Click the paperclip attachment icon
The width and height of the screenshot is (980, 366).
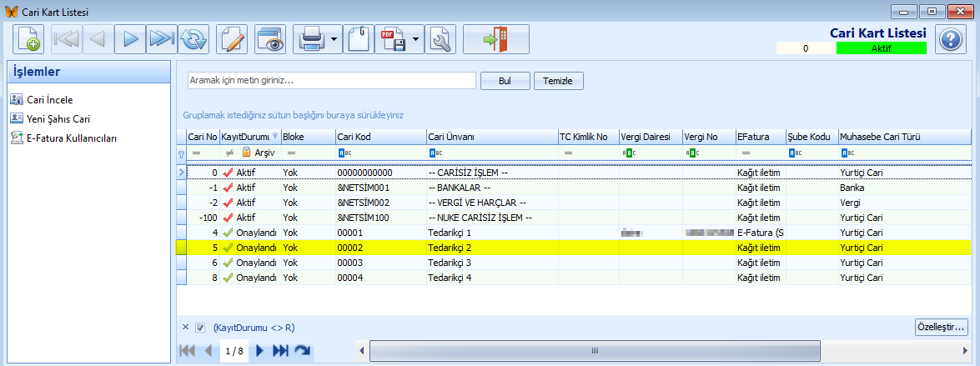click(x=358, y=39)
